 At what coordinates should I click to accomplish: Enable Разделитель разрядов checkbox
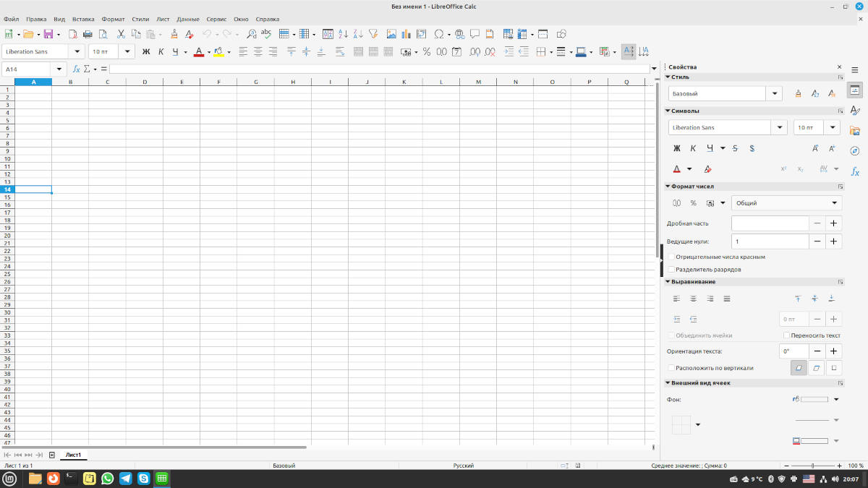click(671, 270)
